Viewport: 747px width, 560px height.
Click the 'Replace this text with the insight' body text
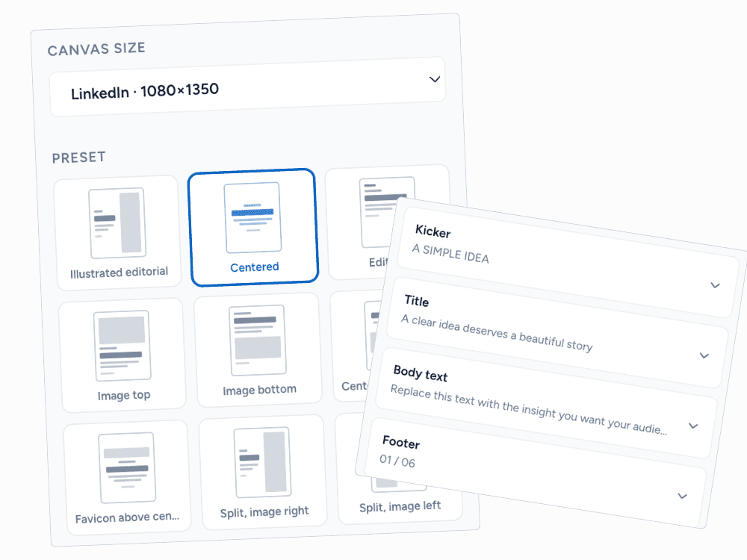click(528, 410)
